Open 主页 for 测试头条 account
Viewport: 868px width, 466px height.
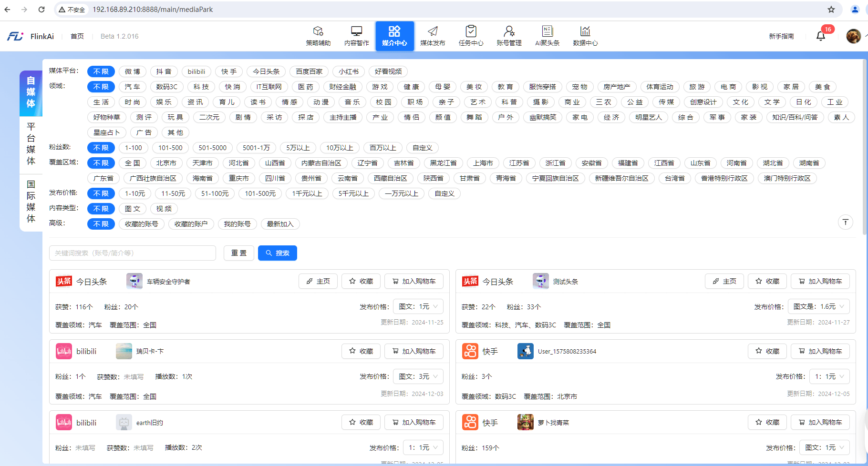click(724, 281)
